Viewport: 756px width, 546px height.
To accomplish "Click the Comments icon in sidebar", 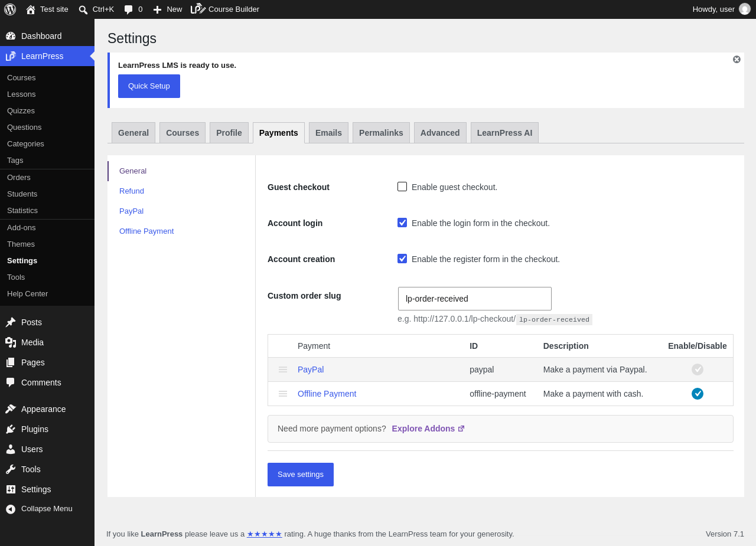I will 11,382.
